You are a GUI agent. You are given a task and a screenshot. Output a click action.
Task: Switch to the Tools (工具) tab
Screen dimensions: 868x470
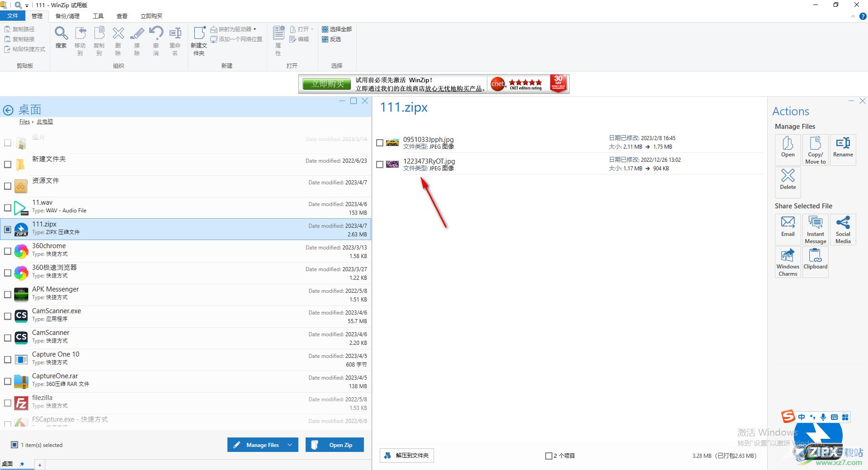[x=98, y=16]
